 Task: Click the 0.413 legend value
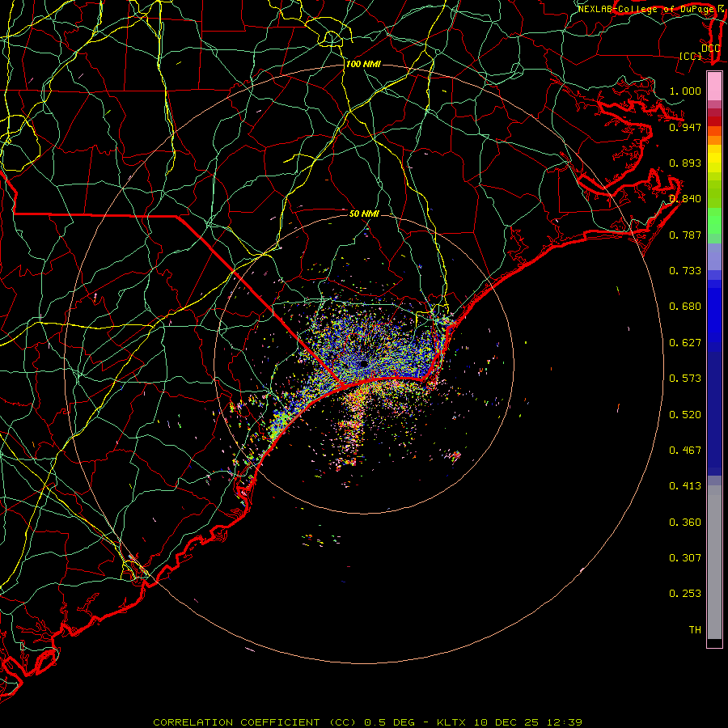pos(685,486)
